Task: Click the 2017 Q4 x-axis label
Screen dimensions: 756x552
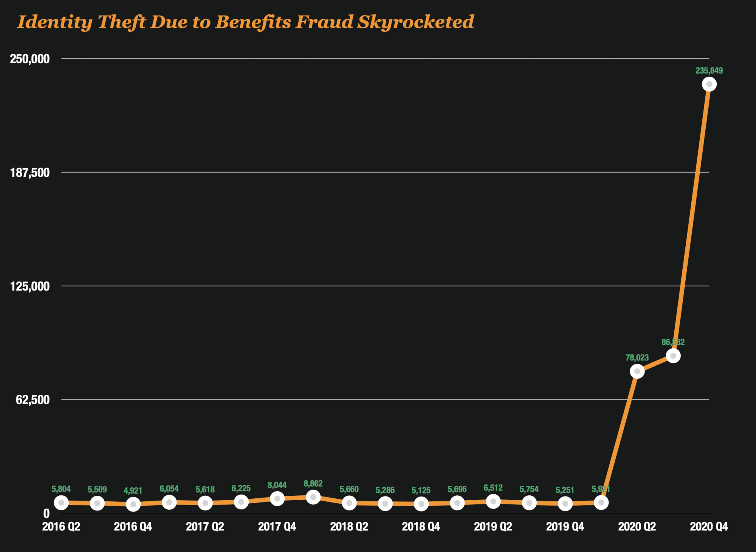Action: click(277, 527)
